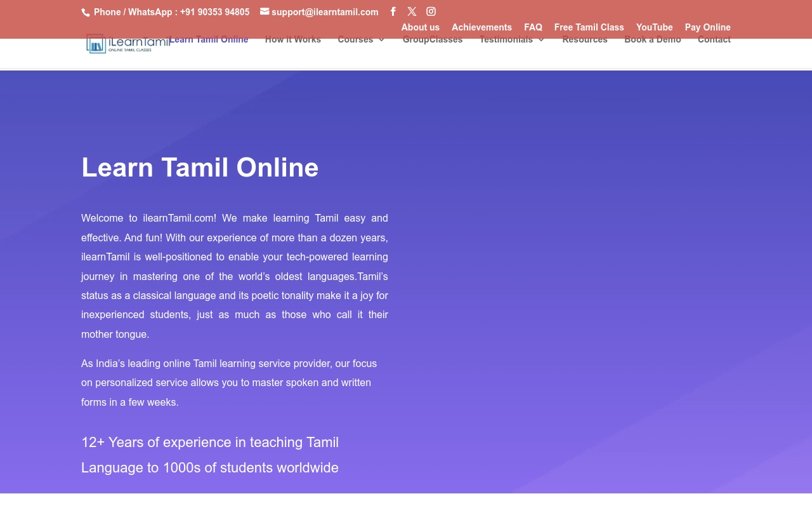Click the phone number +91 90353 94805
This screenshot has width=812, height=508.
(215, 12)
